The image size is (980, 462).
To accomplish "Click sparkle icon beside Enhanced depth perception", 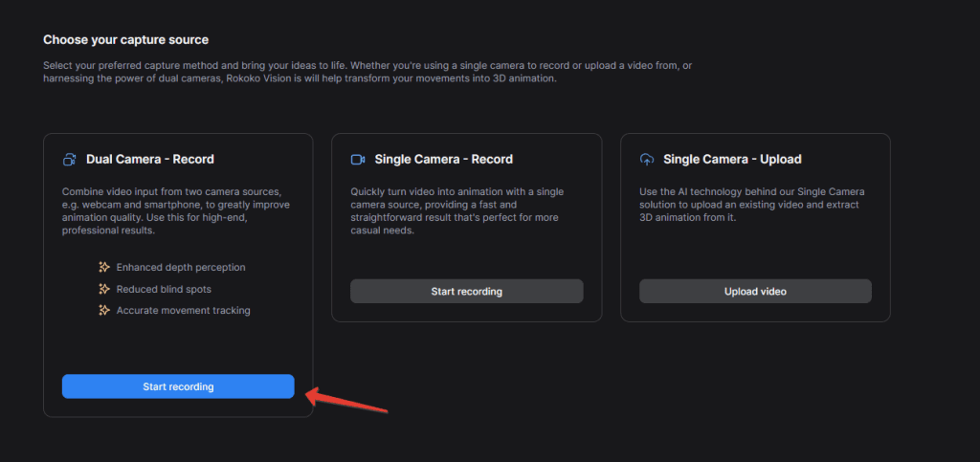I will pos(104,267).
